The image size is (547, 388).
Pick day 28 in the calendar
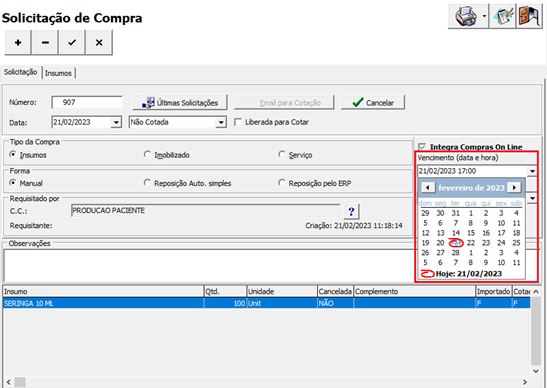click(456, 253)
